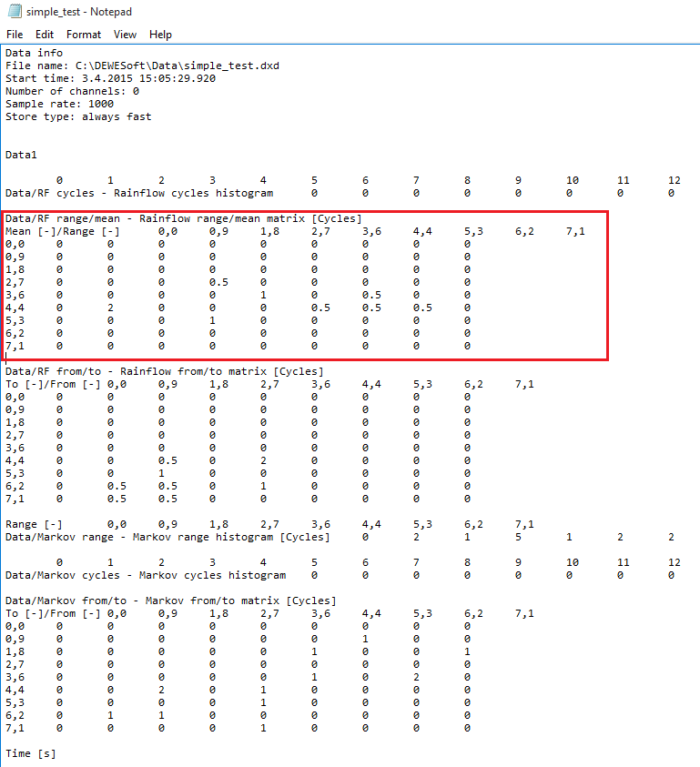Click value 1 in Markov from/to row 5,3
Image resolution: width=700 pixels, height=767 pixels.
(x=263, y=702)
